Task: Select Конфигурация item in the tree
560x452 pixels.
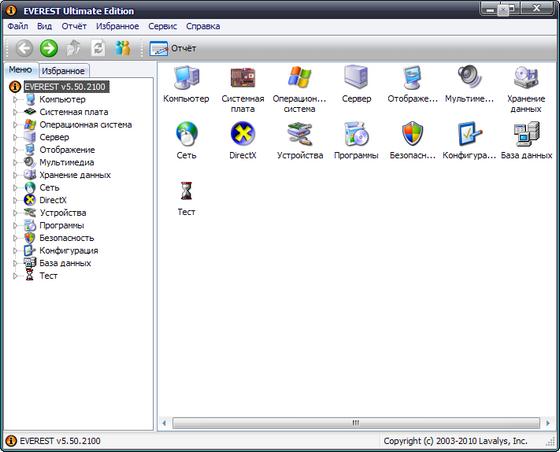Action: pos(69,251)
